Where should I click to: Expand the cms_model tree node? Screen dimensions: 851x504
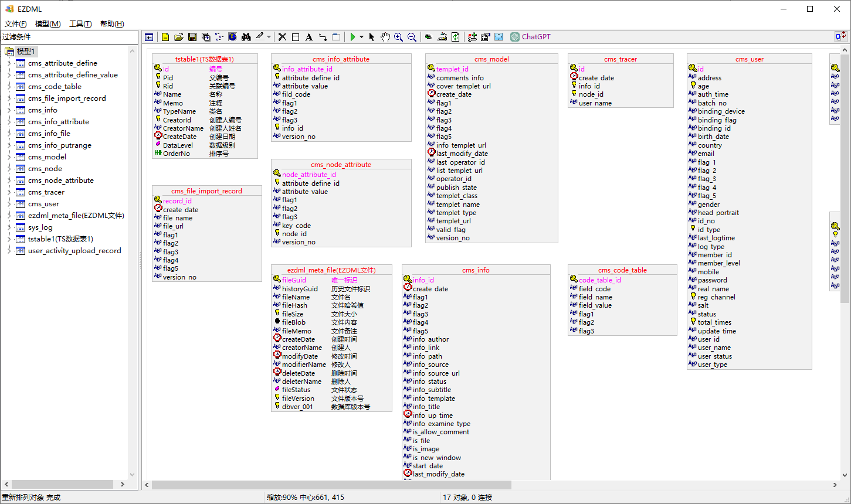[9, 157]
